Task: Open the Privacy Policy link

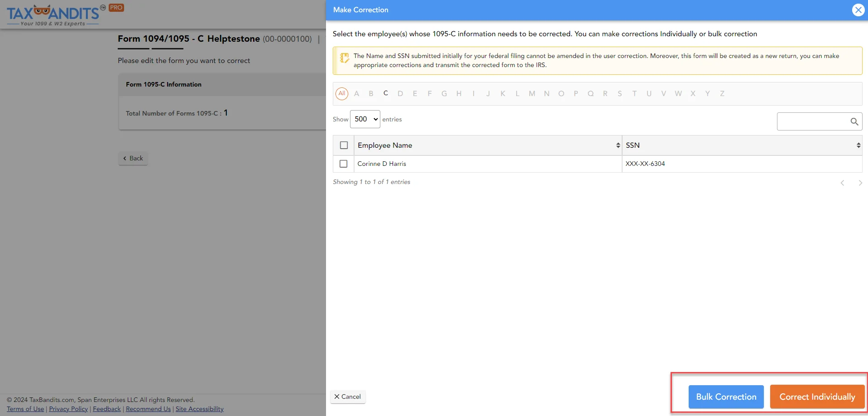Action: (68, 409)
